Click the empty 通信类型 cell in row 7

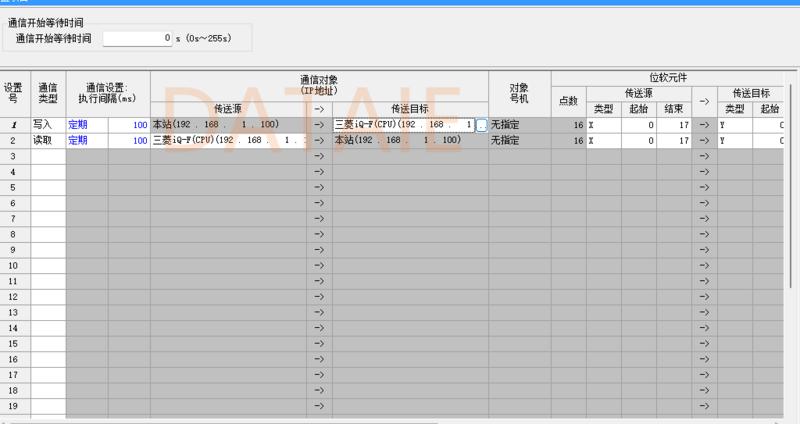pos(48,218)
